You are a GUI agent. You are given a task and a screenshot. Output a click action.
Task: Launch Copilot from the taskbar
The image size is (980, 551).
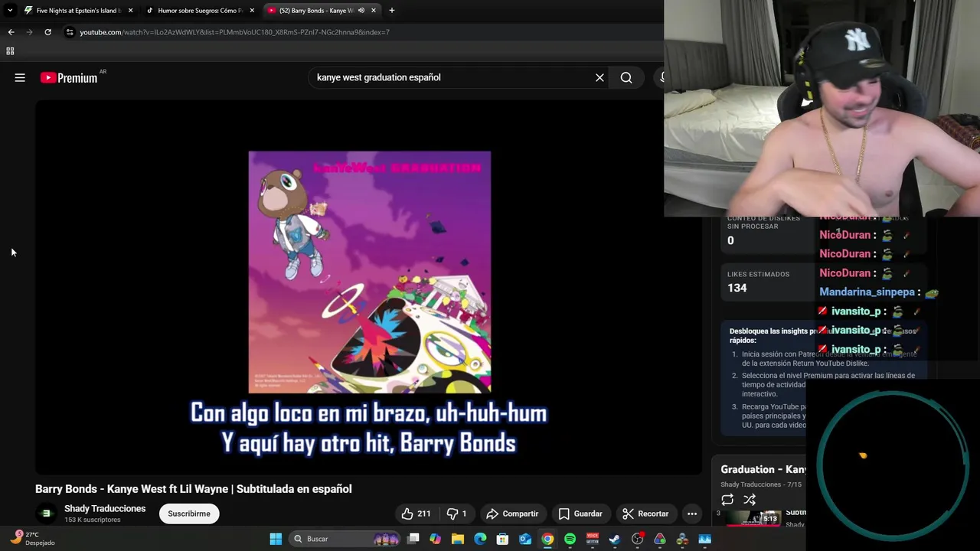pos(436,539)
